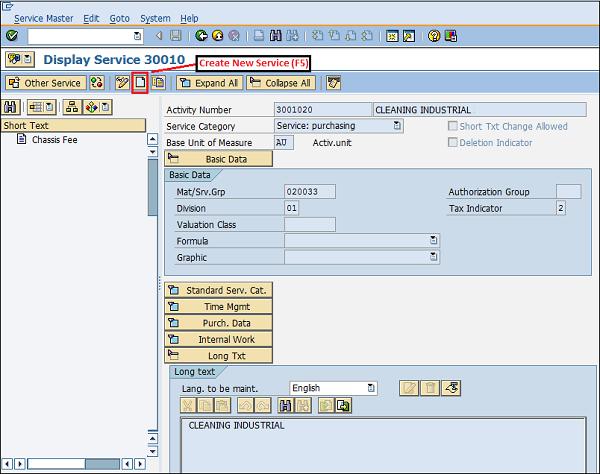Open the language dropdown showing English

tap(371, 388)
